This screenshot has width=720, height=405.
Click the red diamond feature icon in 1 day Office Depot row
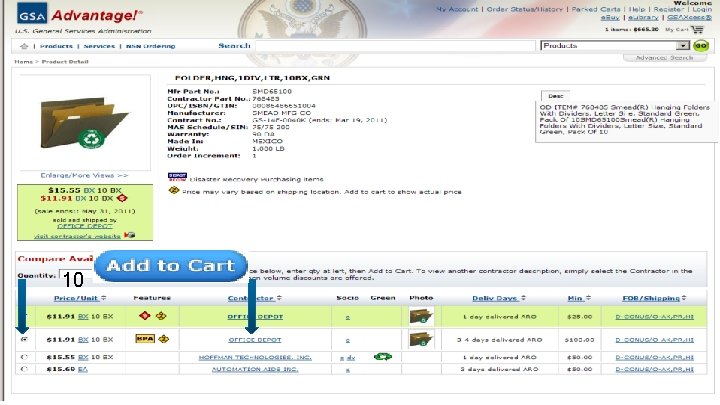coord(145,316)
